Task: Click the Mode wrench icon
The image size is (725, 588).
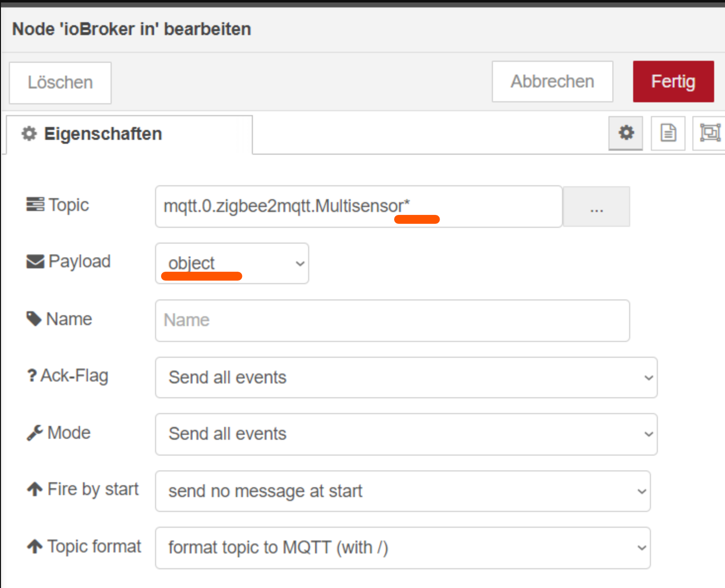Action: tap(35, 433)
